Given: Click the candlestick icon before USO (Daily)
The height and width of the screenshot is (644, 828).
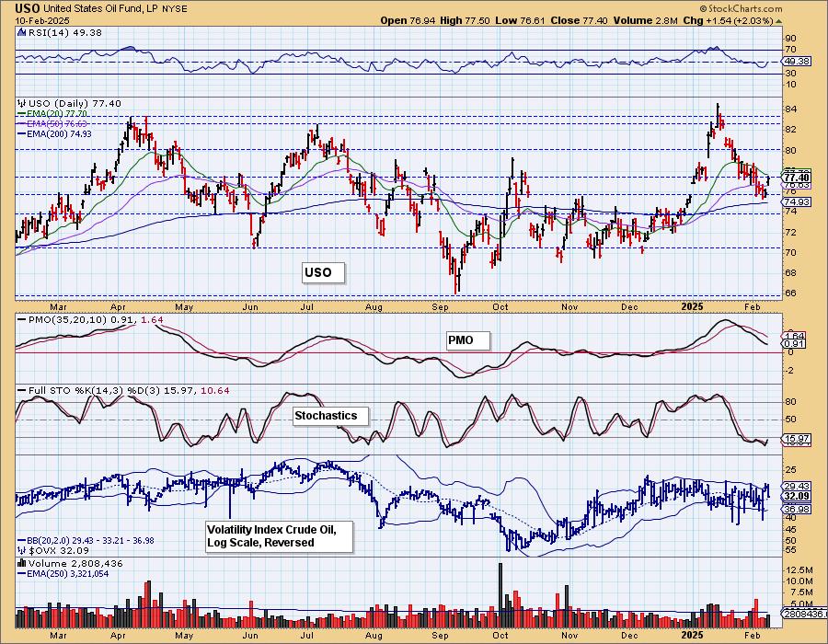Looking at the screenshot, I should click(22, 103).
